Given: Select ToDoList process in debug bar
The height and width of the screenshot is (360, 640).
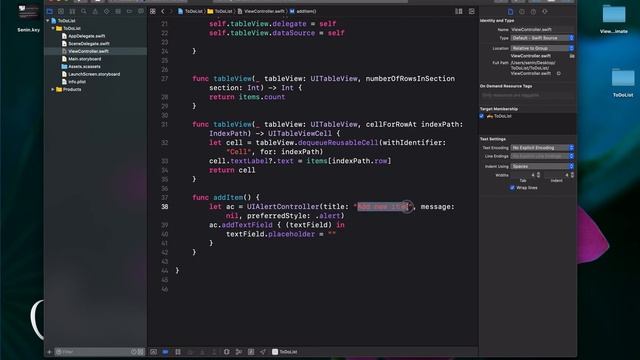Looking at the screenshot, I should click(285, 352).
